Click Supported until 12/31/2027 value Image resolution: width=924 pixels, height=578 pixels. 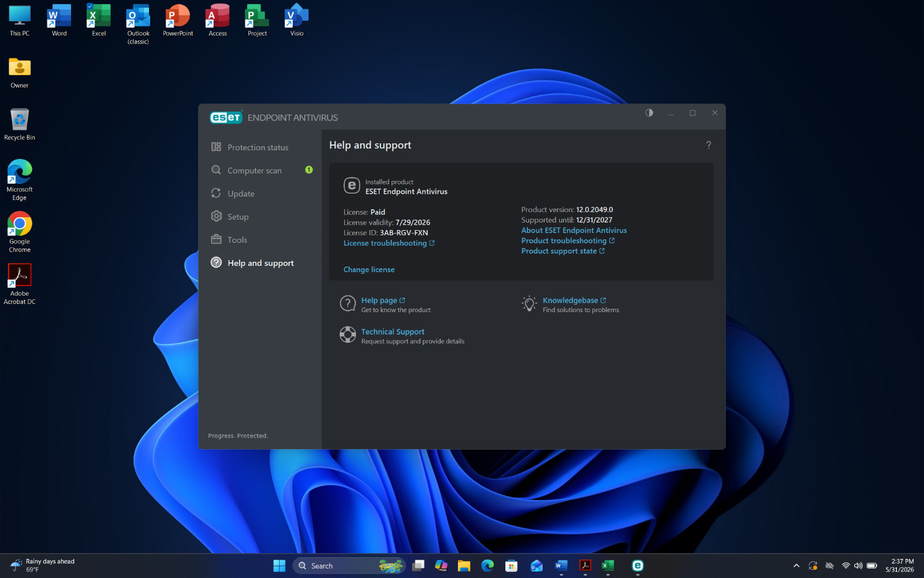point(594,220)
